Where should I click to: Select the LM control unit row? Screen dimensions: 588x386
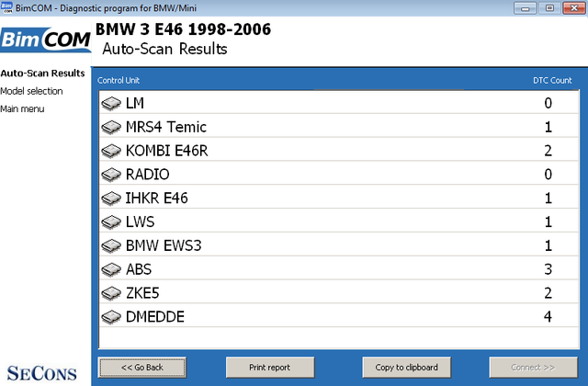coord(339,103)
